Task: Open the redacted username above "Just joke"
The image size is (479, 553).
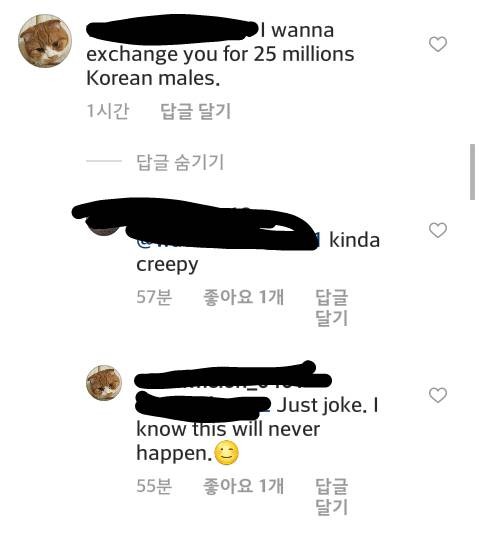Action: click(x=233, y=380)
